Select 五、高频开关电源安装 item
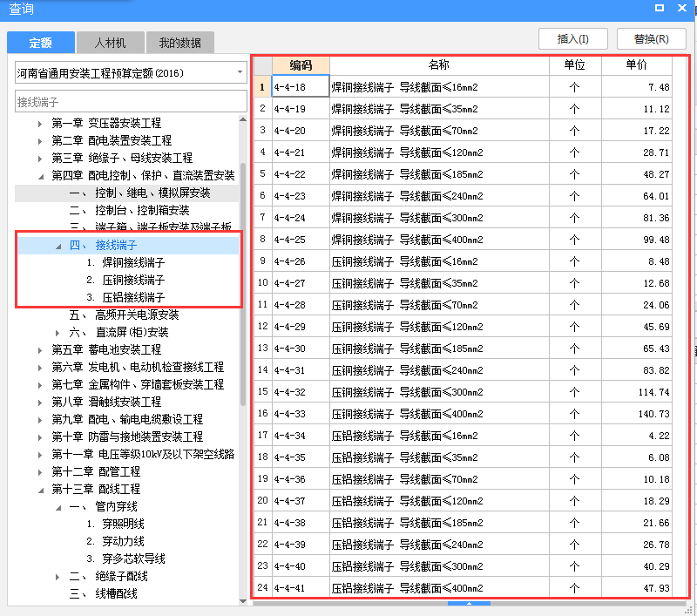Screen dimensions: 697x616 pyautogui.click(x=124, y=315)
